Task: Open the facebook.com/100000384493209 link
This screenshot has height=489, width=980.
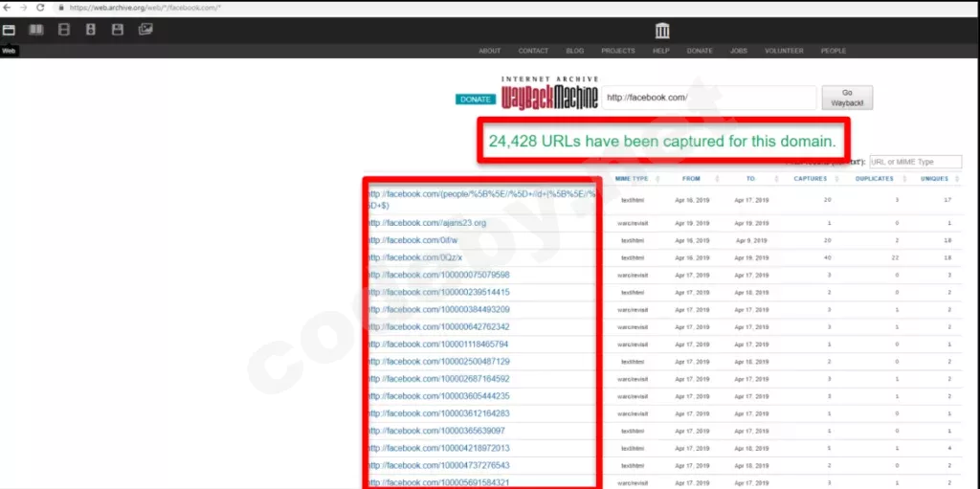Action: pyautogui.click(x=438, y=309)
